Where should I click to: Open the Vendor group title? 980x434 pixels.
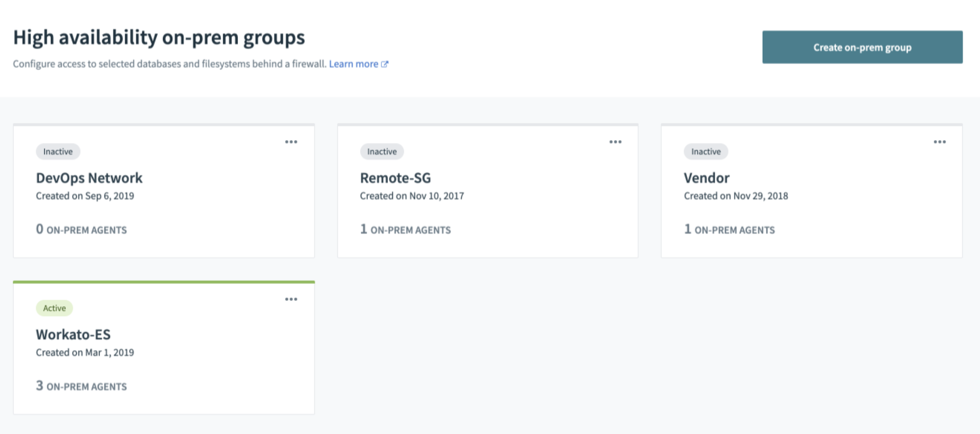tap(706, 178)
